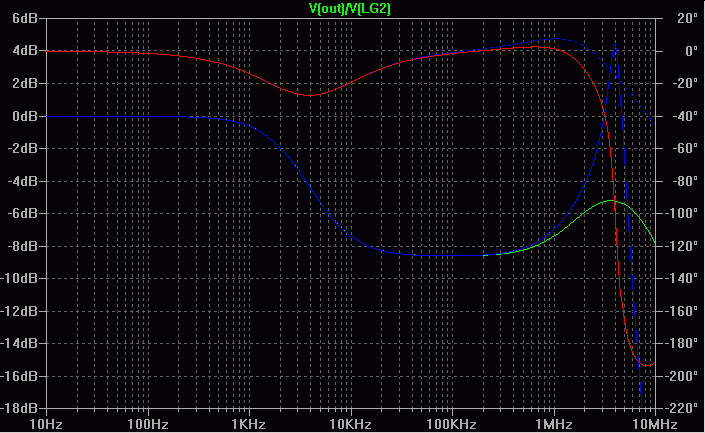The width and height of the screenshot is (705, 433).
Task: Click the -12dB magnitude axis label
Action: tap(19, 311)
